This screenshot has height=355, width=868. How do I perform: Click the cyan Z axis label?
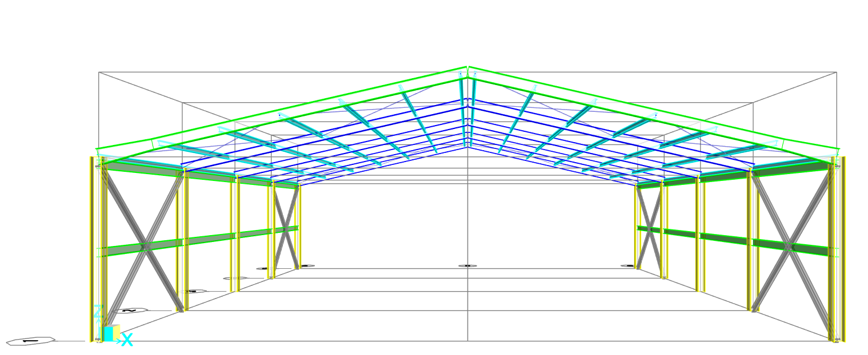tap(98, 312)
